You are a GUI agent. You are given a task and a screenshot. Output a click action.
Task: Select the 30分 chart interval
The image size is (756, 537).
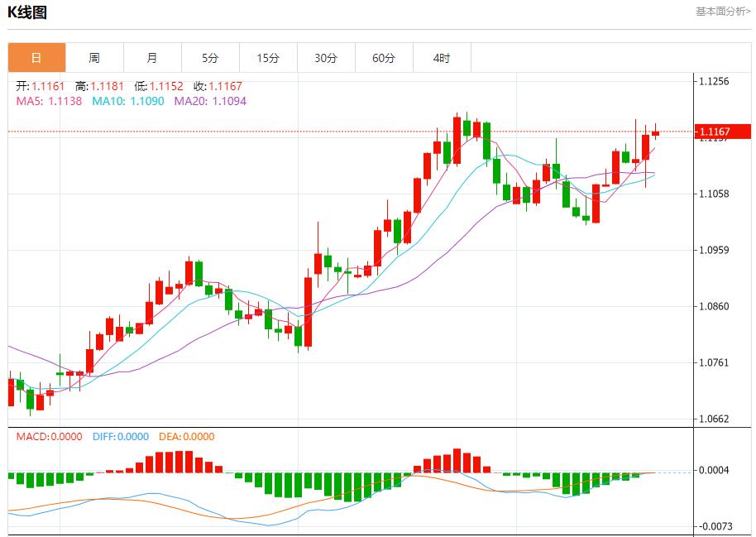pyautogui.click(x=326, y=58)
